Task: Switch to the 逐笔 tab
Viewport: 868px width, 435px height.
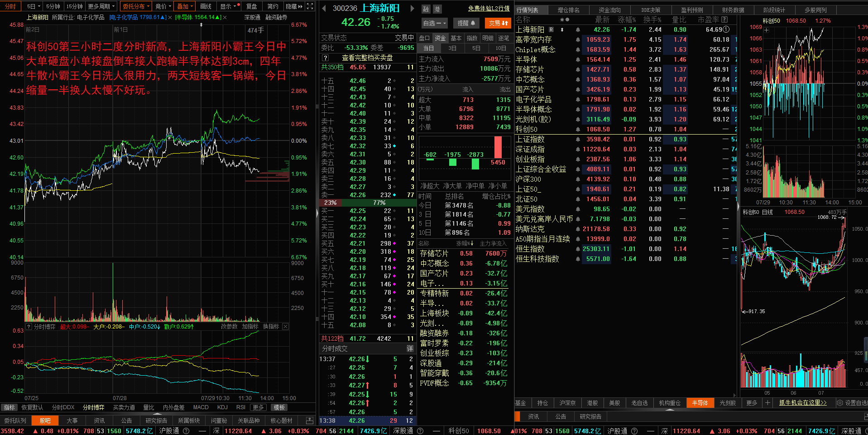Action: (x=504, y=38)
